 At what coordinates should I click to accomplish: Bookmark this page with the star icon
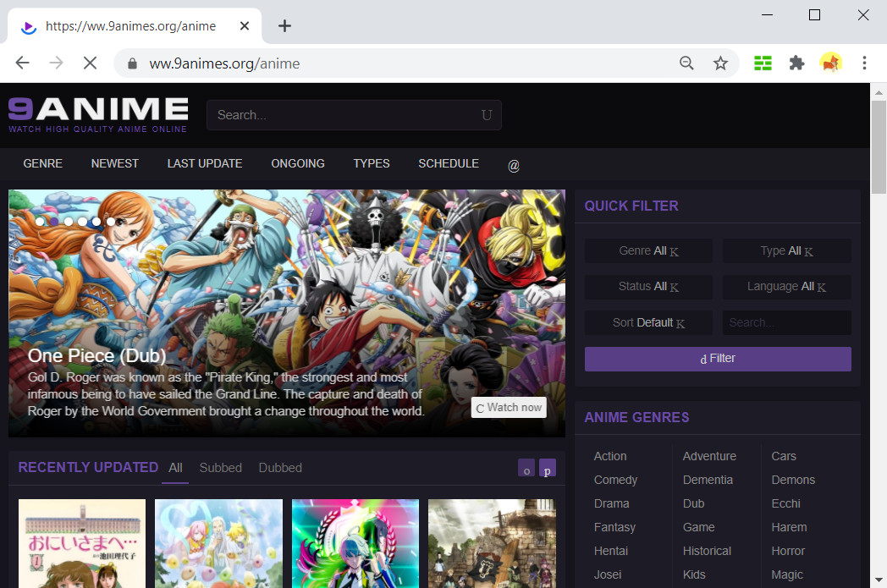tap(720, 63)
